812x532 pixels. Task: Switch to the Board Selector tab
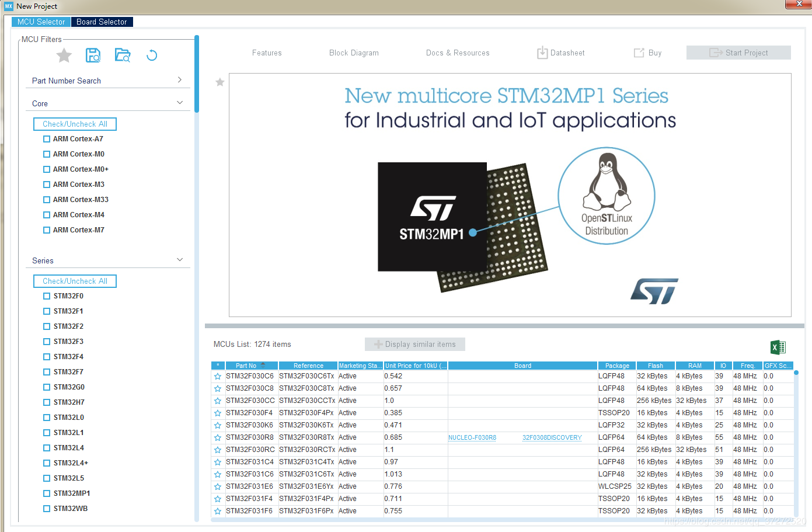pos(102,22)
